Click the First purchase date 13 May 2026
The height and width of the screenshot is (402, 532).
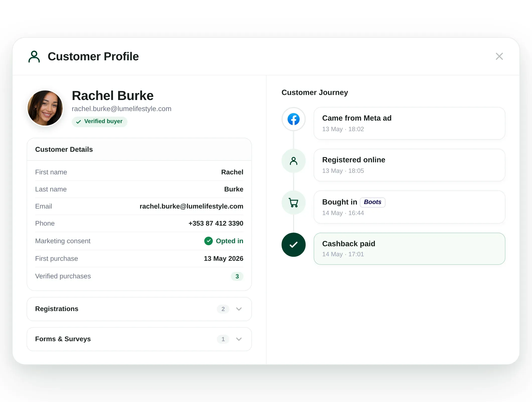pos(223,259)
